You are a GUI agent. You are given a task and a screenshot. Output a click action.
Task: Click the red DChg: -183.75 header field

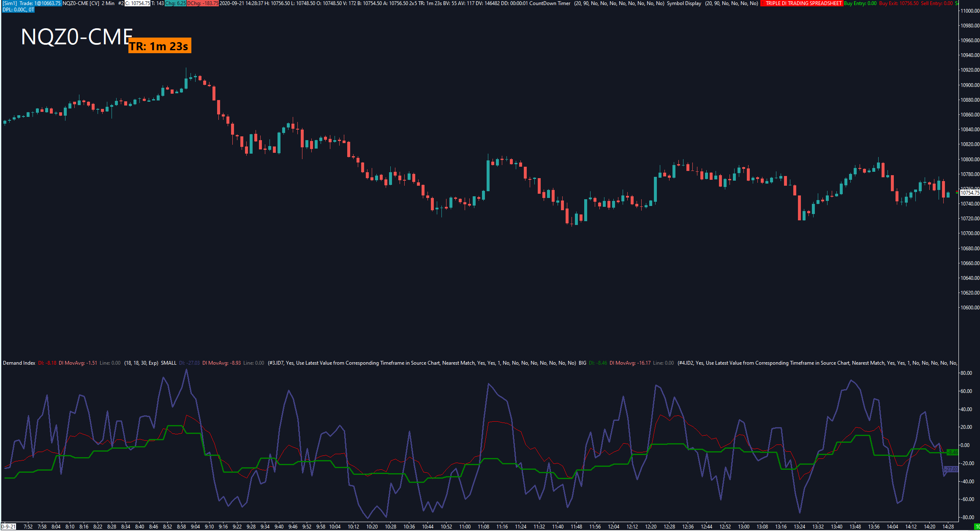click(x=203, y=3)
